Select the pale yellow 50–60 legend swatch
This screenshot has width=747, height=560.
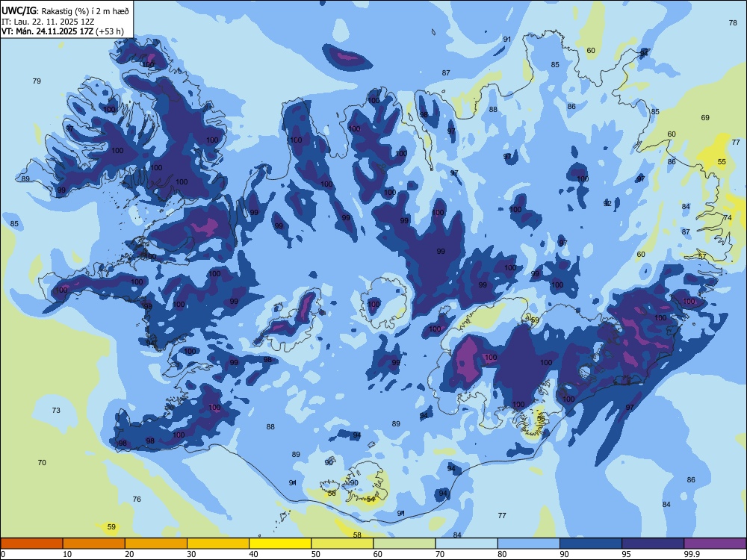pos(342,544)
